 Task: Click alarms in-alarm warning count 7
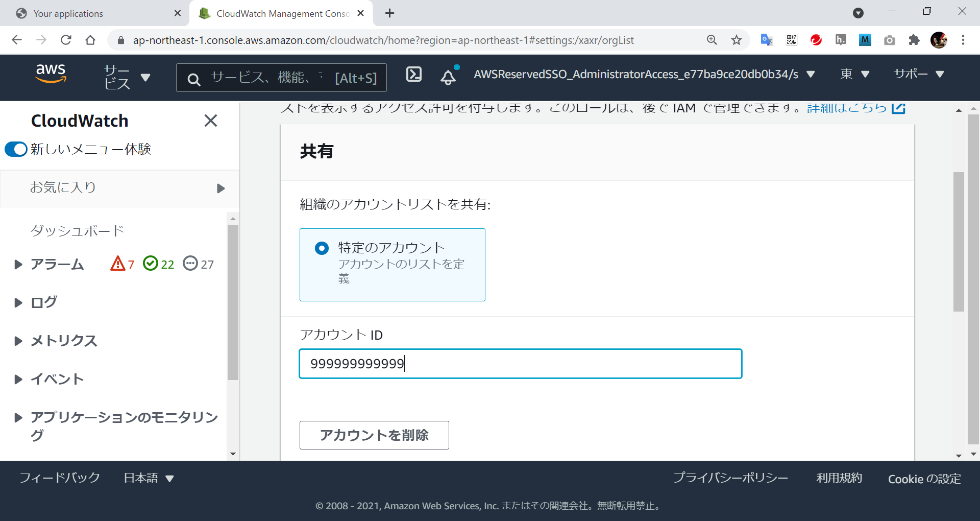pos(122,264)
